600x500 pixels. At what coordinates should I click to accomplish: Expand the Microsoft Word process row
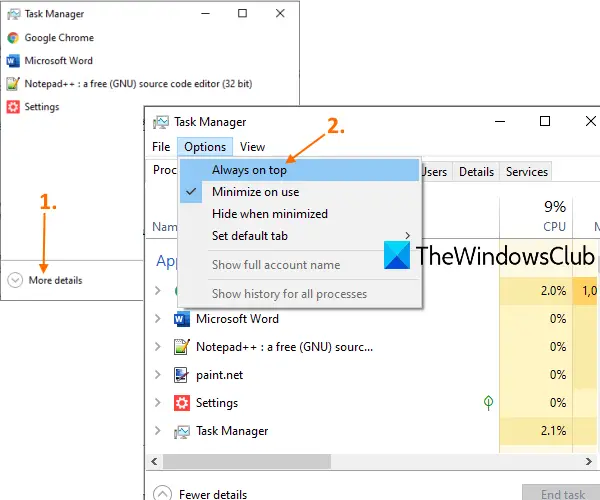[158, 319]
